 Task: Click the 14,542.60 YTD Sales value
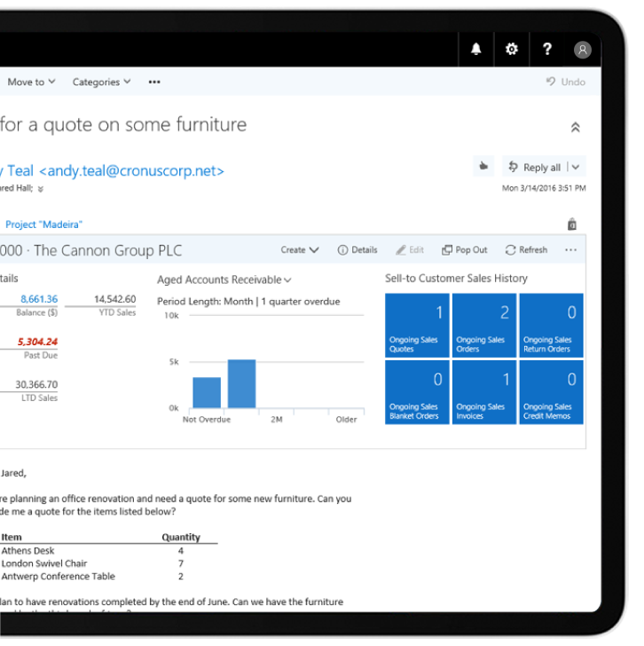point(115,299)
